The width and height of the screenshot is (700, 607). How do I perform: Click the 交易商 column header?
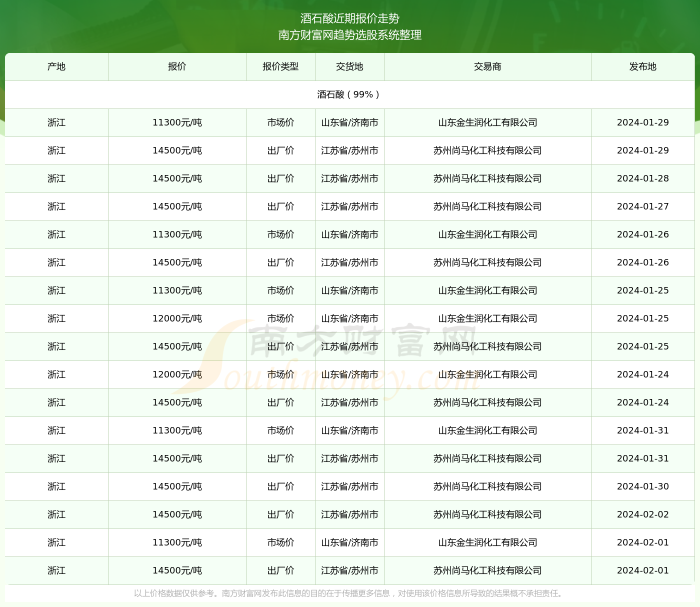(487, 66)
